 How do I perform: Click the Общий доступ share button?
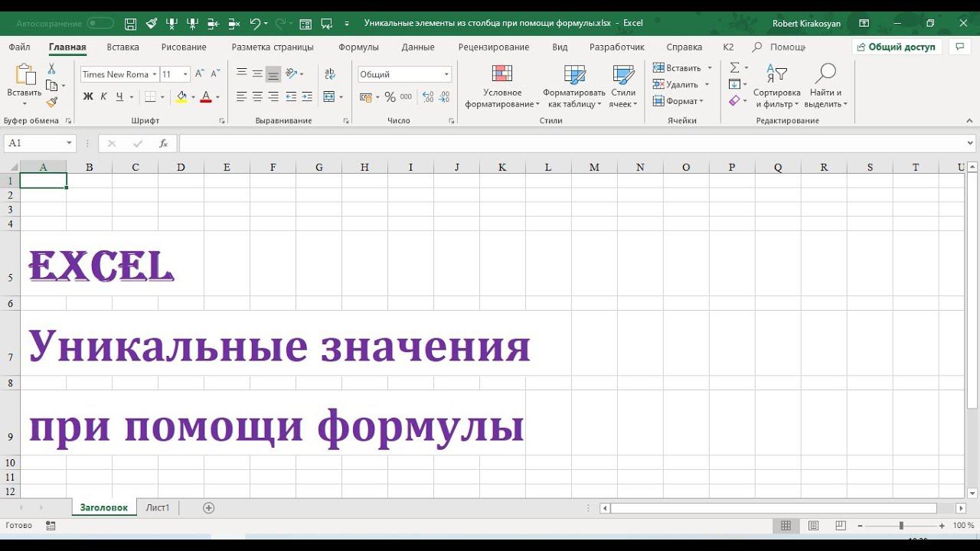coord(897,47)
